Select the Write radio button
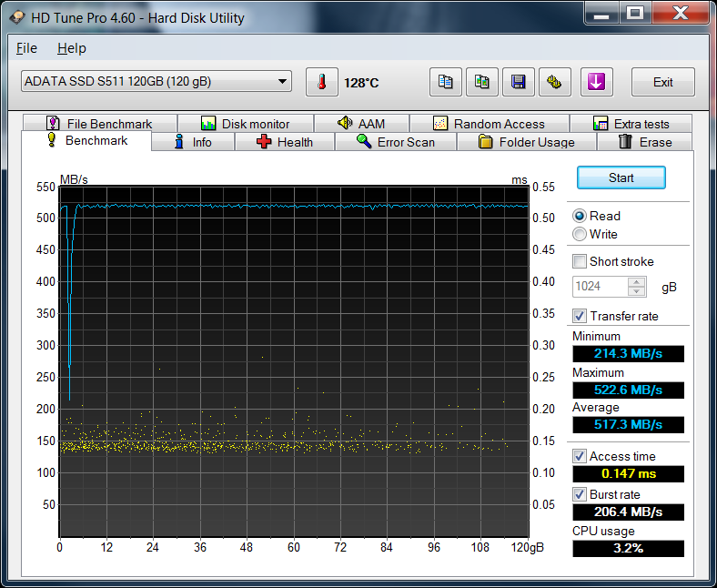 pos(580,234)
